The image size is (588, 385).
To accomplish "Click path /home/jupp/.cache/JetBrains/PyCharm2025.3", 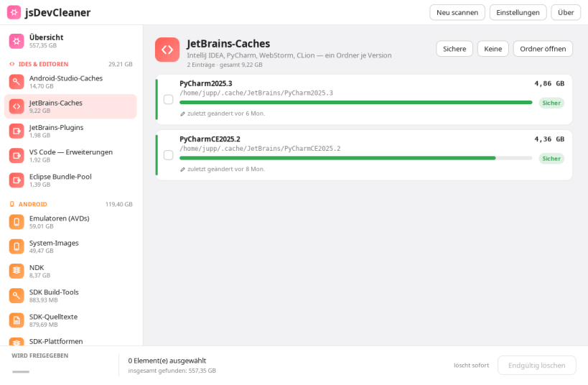I will coord(256,93).
